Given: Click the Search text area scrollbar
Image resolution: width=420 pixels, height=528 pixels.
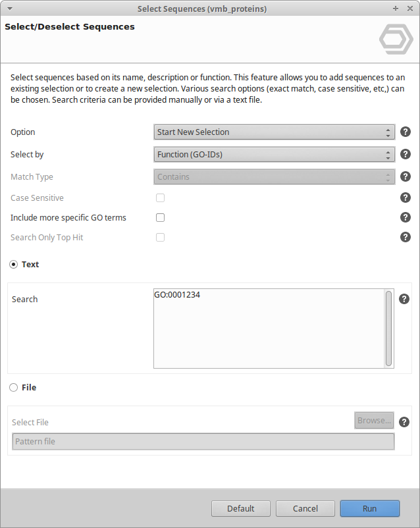Looking at the screenshot, I should (389, 328).
